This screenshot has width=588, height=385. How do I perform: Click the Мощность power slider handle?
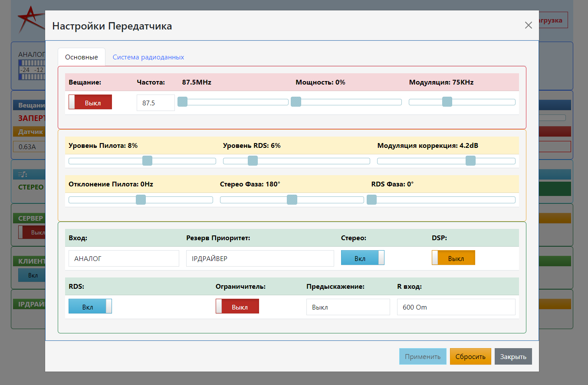296,102
